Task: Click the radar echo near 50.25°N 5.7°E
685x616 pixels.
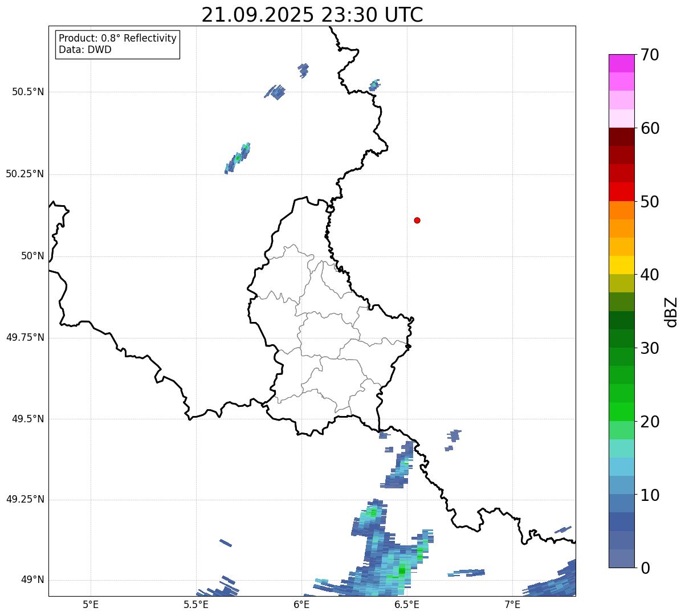Action: click(x=238, y=158)
